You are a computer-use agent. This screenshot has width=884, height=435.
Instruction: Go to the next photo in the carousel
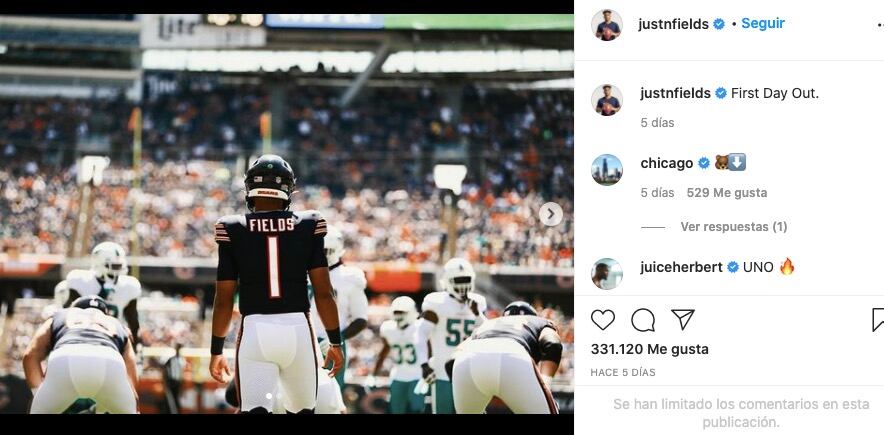(x=551, y=215)
